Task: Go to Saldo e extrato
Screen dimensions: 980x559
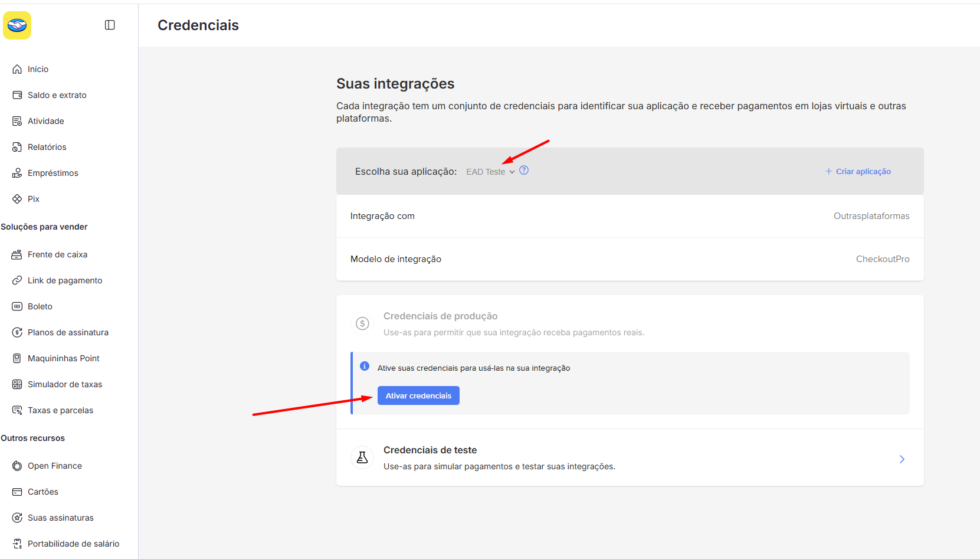Action: (x=57, y=95)
